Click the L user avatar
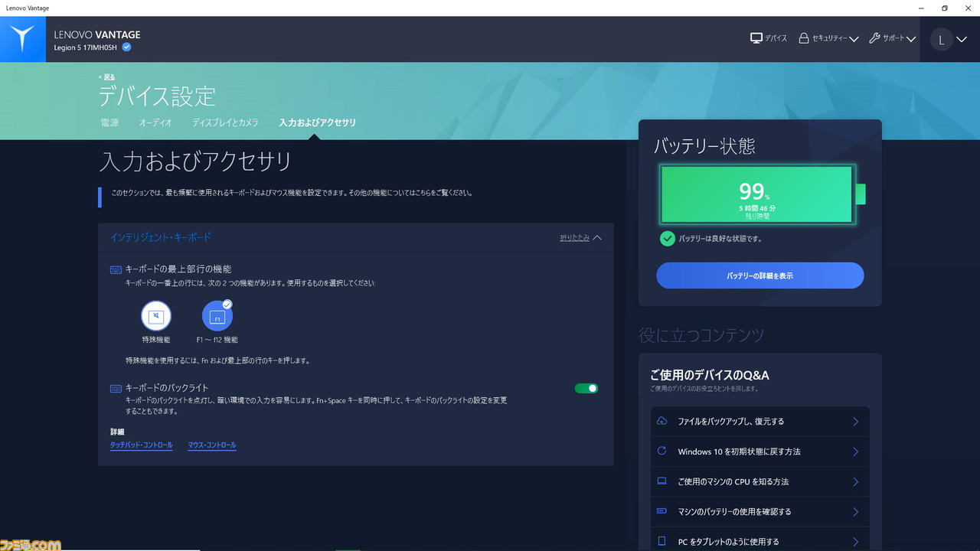Viewport: 980px width, 551px height. pyautogui.click(x=941, y=40)
